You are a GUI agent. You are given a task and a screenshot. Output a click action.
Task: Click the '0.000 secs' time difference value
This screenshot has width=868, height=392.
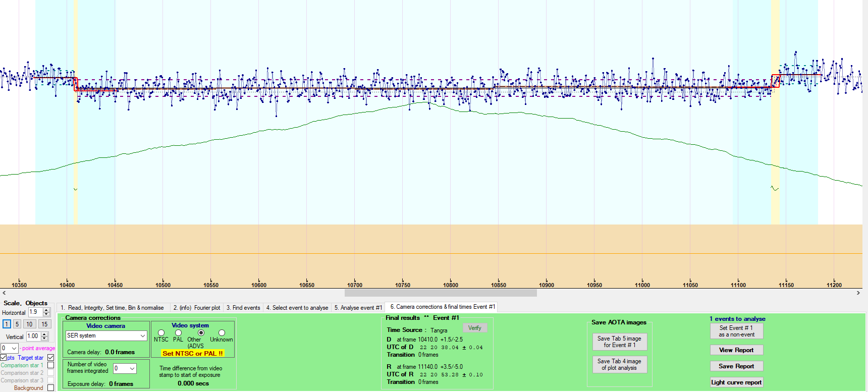(193, 383)
